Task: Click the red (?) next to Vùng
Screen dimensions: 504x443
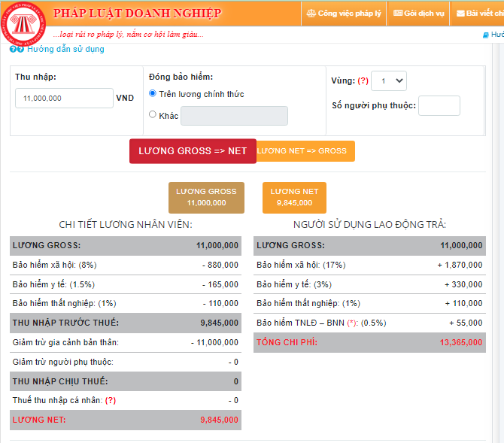Action: click(x=363, y=80)
